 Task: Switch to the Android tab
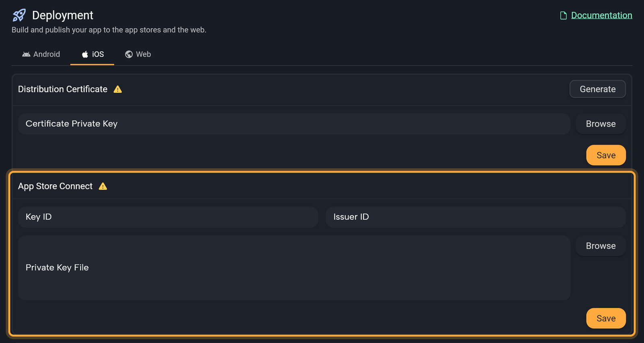(41, 54)
